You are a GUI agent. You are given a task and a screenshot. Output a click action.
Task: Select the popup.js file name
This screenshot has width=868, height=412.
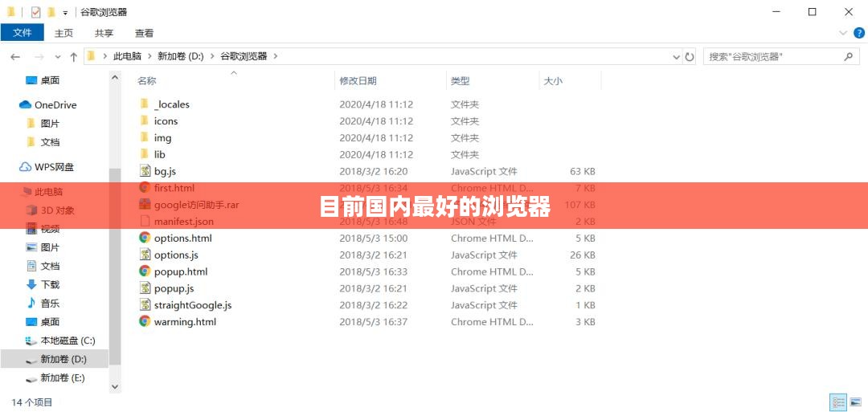[174, 288]
